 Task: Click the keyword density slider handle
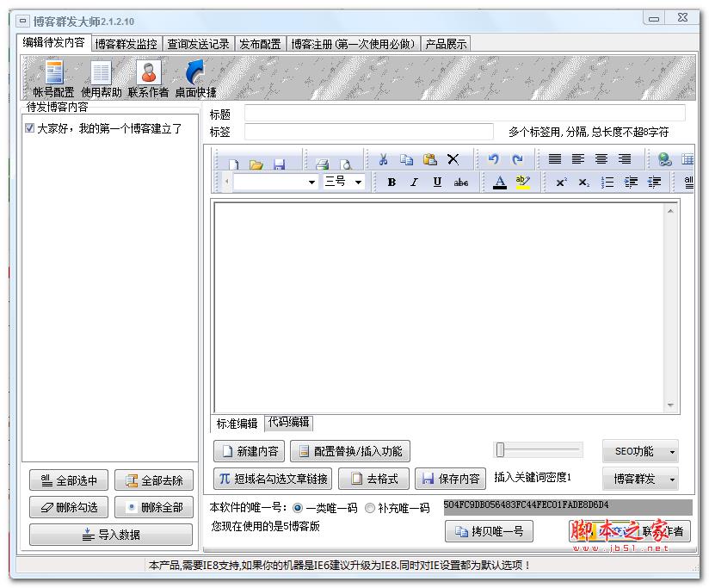pyautogui.click(x=500, y=449)
